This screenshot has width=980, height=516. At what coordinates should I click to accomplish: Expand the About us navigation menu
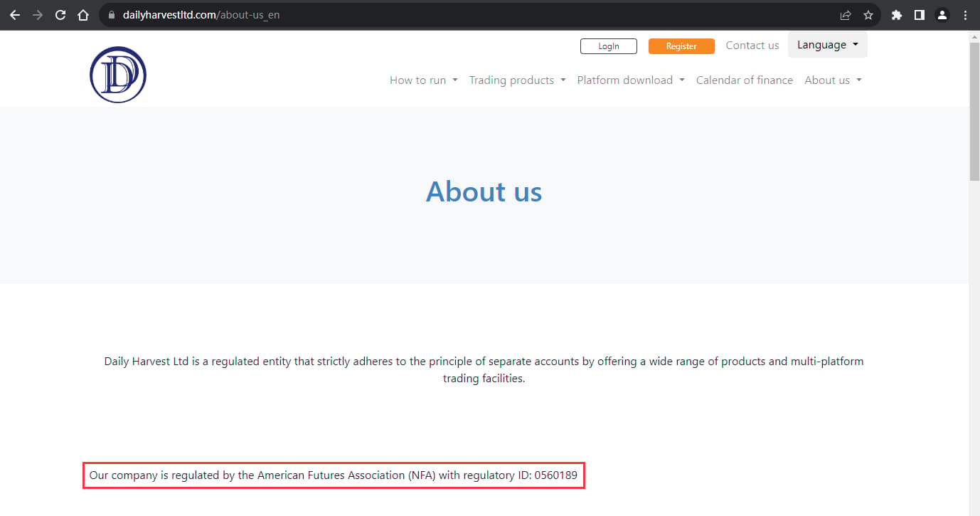pyautogui.click(x=833, y=80)
